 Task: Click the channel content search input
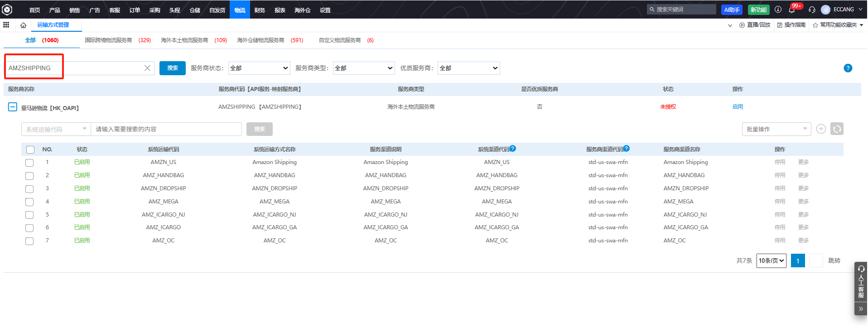166,129
